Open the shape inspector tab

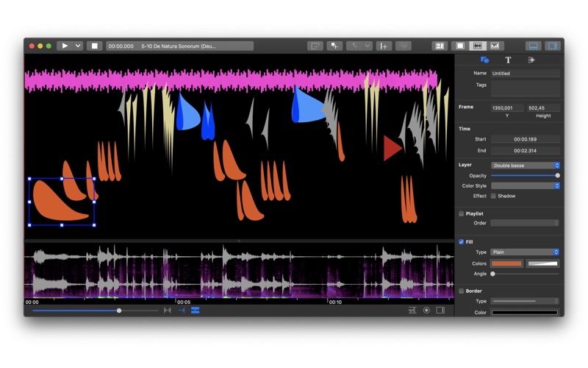[x=484, y=60]
